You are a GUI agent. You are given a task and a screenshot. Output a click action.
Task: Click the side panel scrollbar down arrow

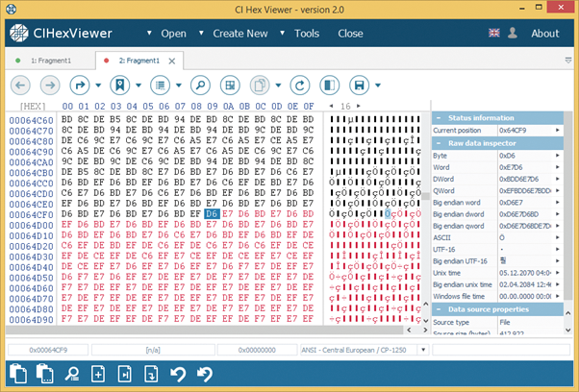pos(568,331)
